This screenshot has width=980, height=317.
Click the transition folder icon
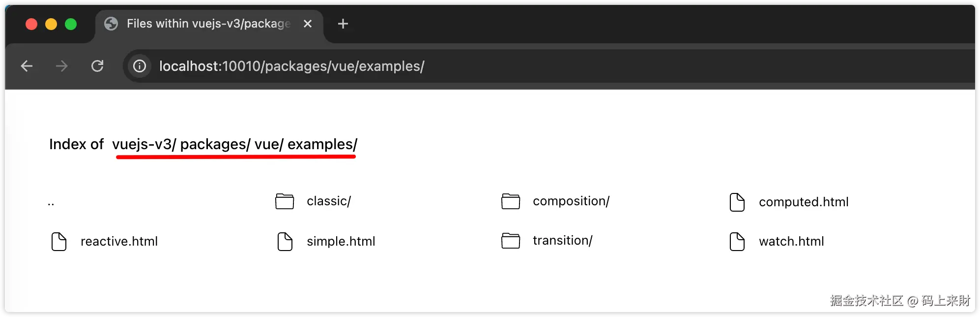(511, 241)
